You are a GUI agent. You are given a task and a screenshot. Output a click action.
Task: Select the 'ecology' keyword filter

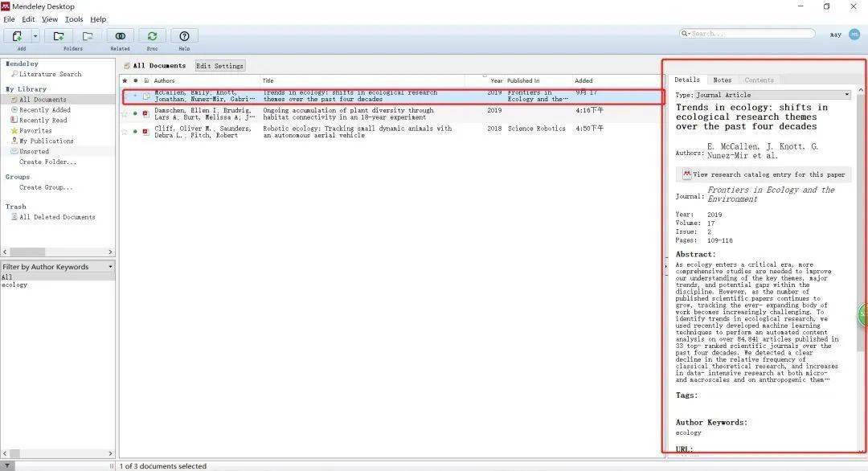[14, 285]
